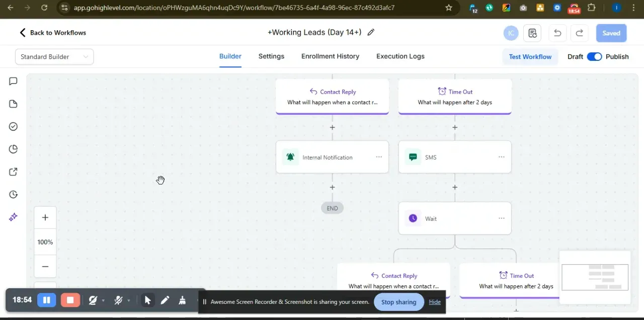Image resolution: width=644 pixels, height=320 pixels.
Task: Open the browser extensions puzzle icon
Action: click(591, 8)
